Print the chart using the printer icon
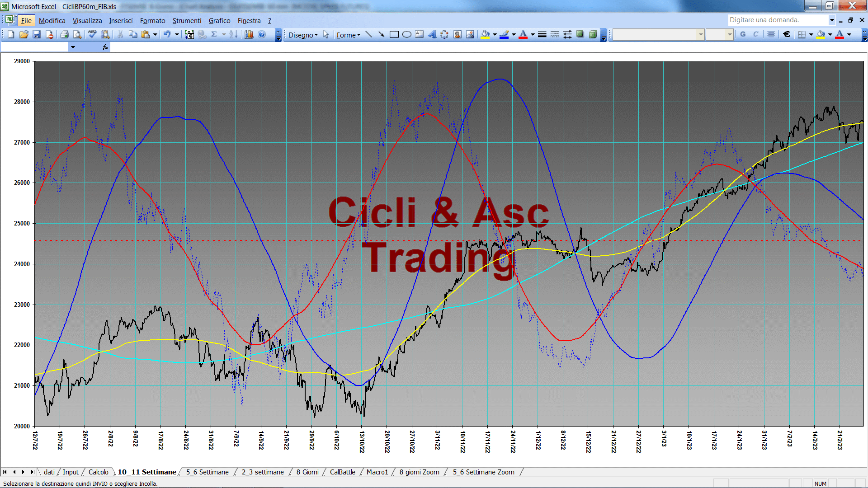The image size is (868, 488). click(x=64, y=34)
